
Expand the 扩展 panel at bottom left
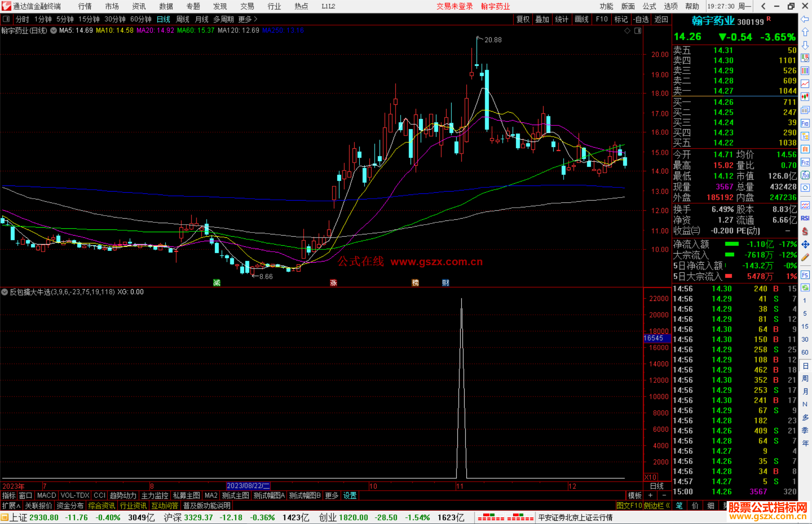click(11, 506)
